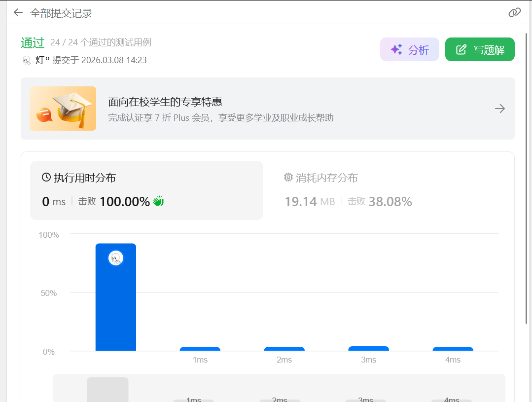532x402 pixels.
Task: Open 全部提交记录 submission history
Action: pyautogui.click(x=61, y=13)
